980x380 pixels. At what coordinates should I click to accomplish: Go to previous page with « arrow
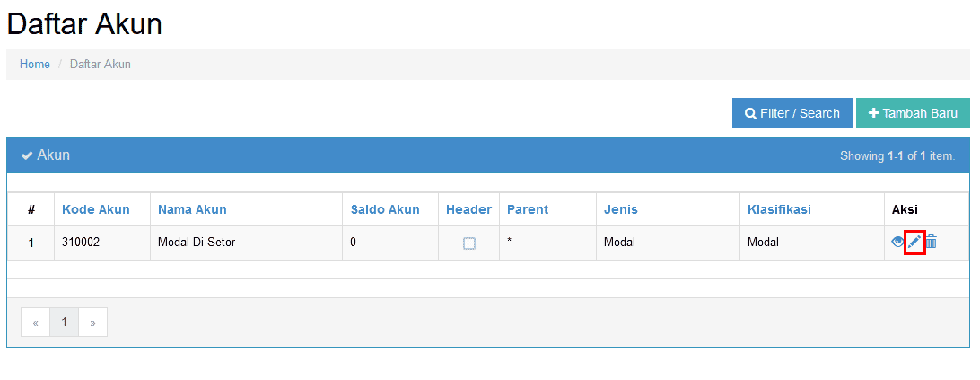click(x=36, y=322)
